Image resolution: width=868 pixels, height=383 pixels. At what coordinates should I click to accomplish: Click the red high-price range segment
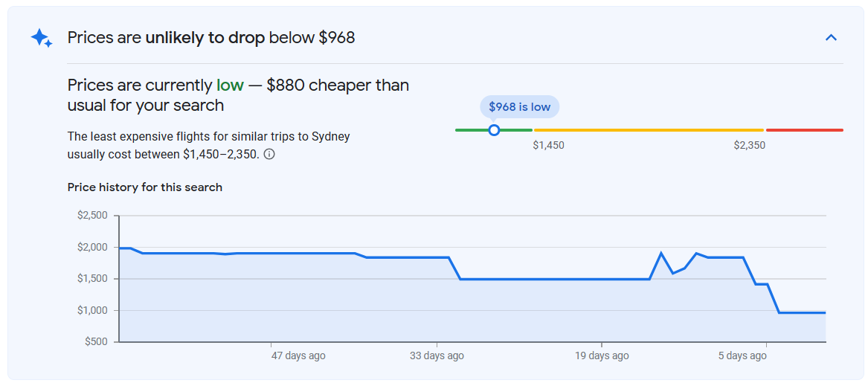coord(805,130)
